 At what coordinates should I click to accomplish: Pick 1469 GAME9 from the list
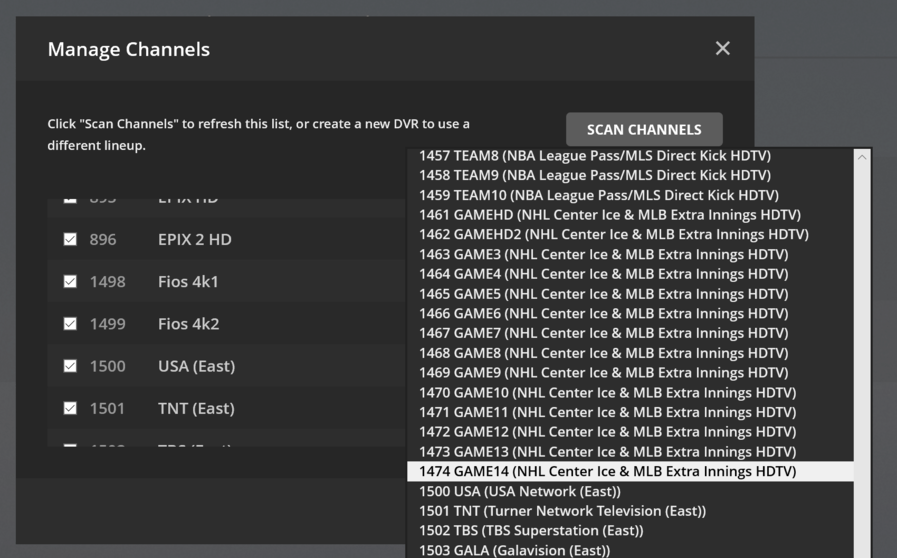point(630,373)
